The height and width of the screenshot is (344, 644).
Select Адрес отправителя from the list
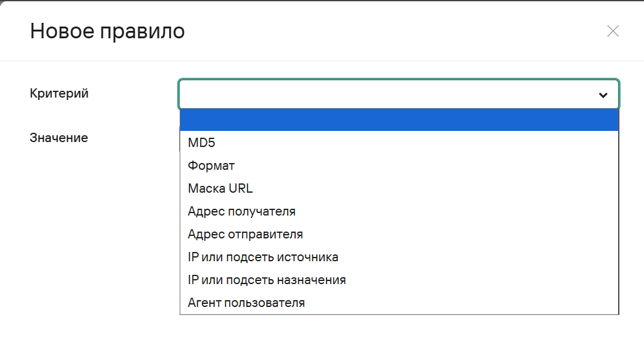point(245,234)
